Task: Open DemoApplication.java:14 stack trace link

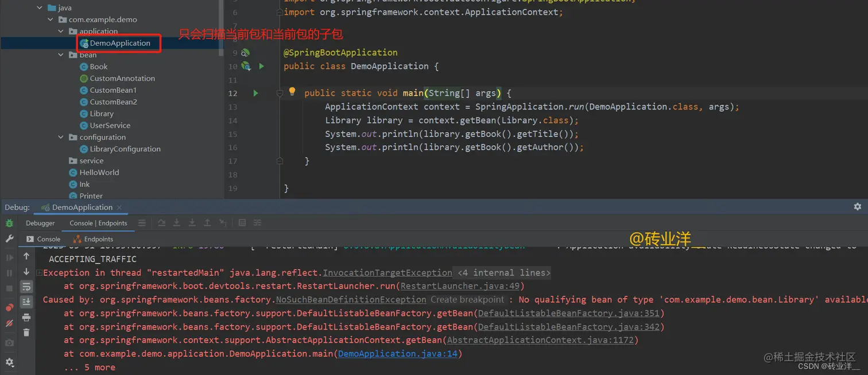Action: pyautogui.click(x=398, y=354)
